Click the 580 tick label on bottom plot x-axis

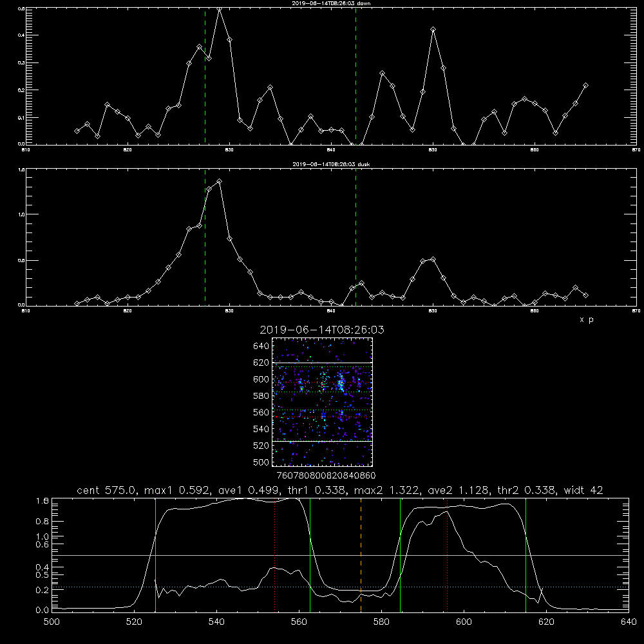click(x=381, y=622)
